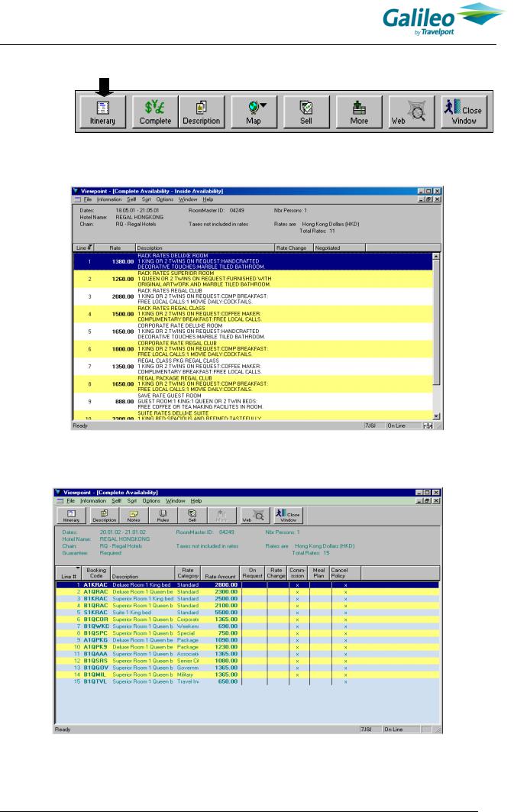Select rate line 1380.00 Rack Rates Deluxe Room

pos(253,261)
